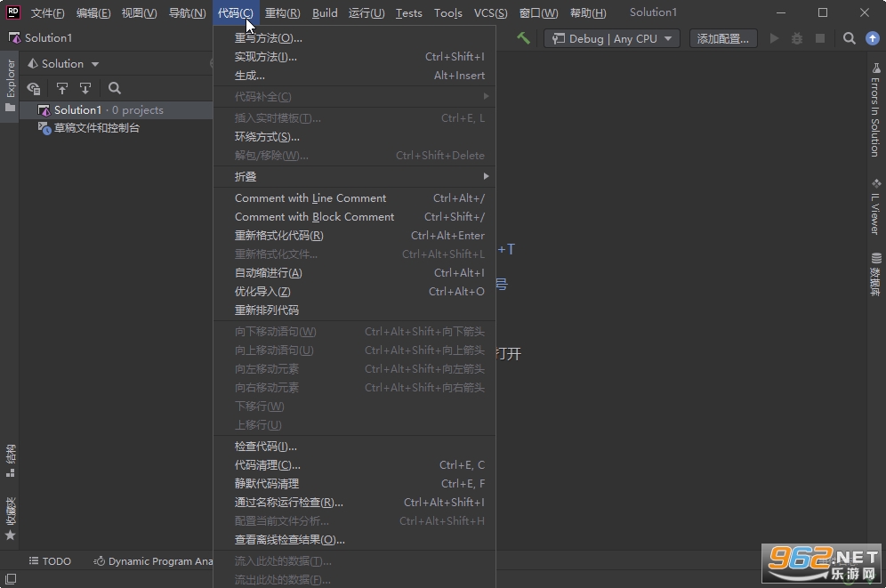Click the Rider RD logo icon

point(12,12)
